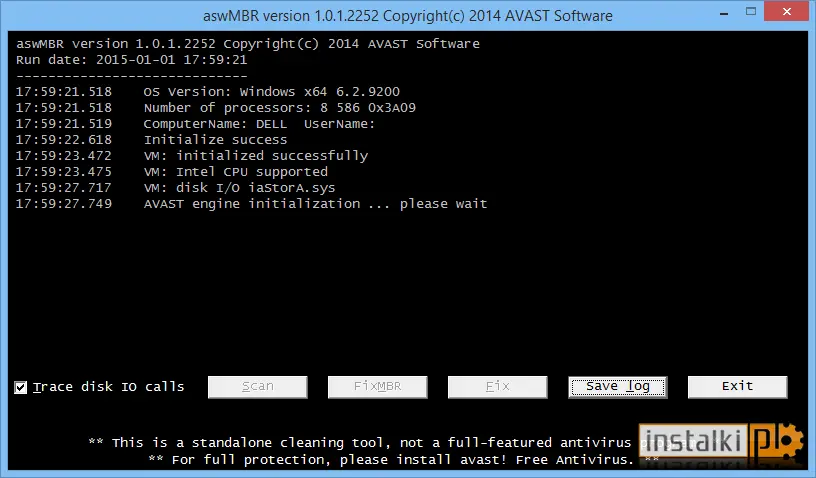Click the 'Trace disk IO calls' label

point(109,387)
